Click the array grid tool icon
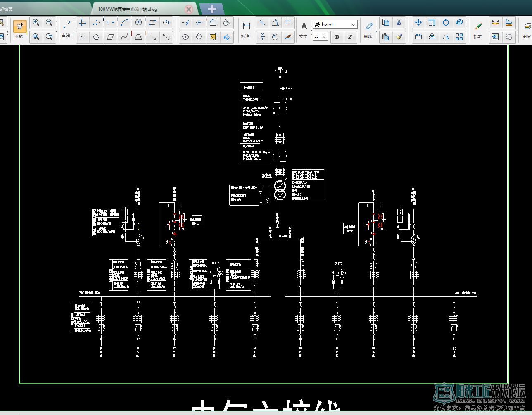 coord(459,37)
